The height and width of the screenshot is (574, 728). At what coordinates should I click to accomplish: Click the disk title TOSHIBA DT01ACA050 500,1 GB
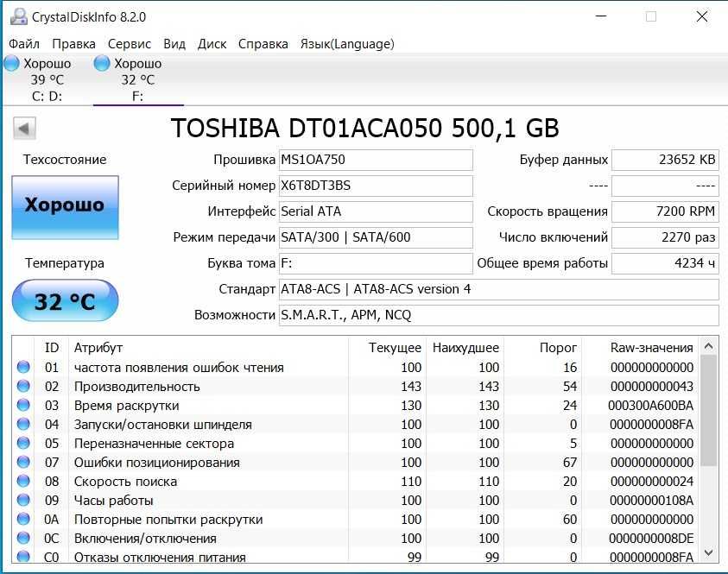click(365, 129)
